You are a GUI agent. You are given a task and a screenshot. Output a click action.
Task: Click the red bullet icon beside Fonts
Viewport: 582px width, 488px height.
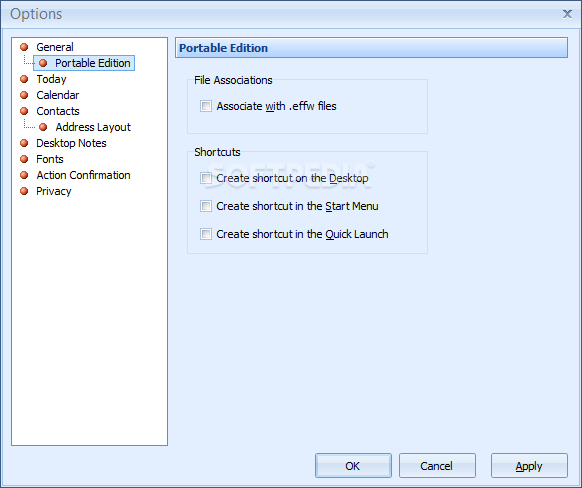24,159
